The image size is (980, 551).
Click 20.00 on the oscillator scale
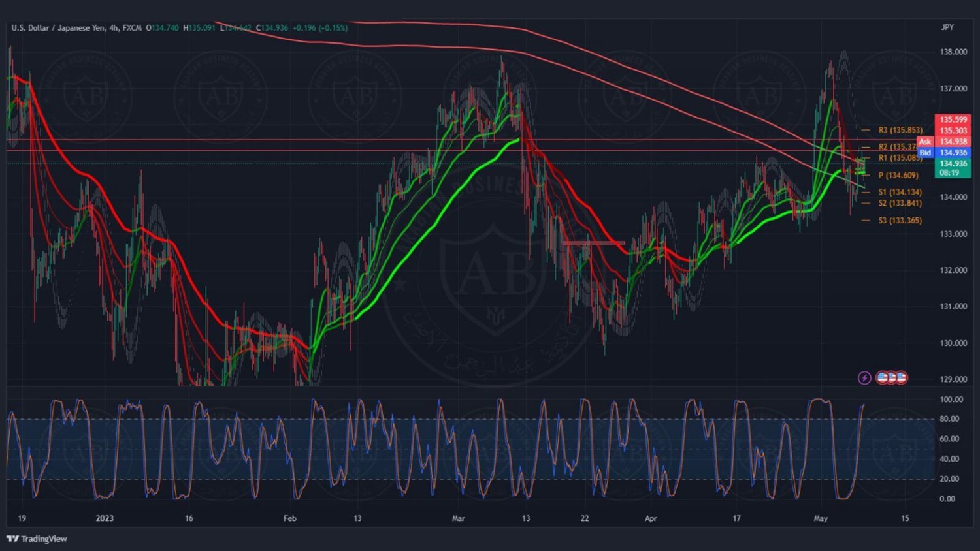point(949,479)
